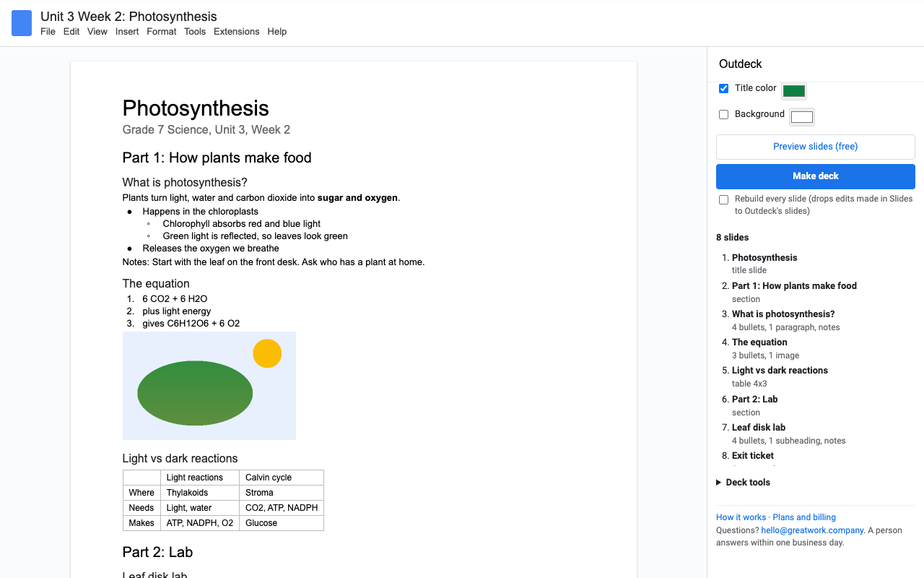The height and width of the screenshot is (578, 924).
Task: Click the Make deck button
Action: [816, 176]
